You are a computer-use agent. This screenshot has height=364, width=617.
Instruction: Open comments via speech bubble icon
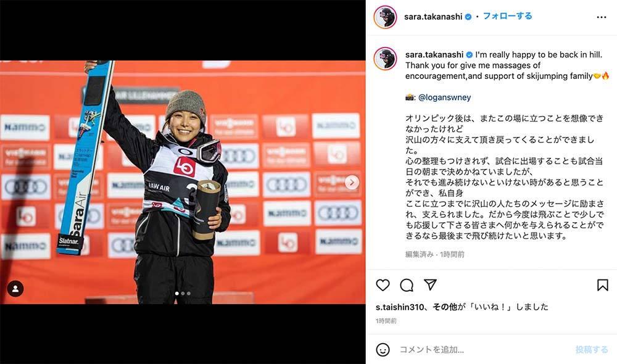point(407,285)
